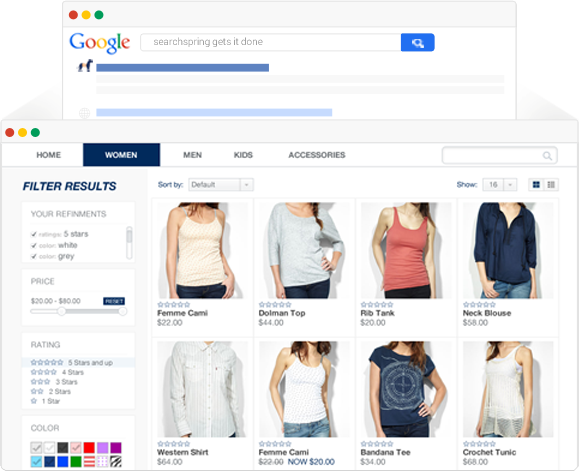Uncheck the color: grey refinement
Screen dimensions: 579x471
tap(34, 256)
